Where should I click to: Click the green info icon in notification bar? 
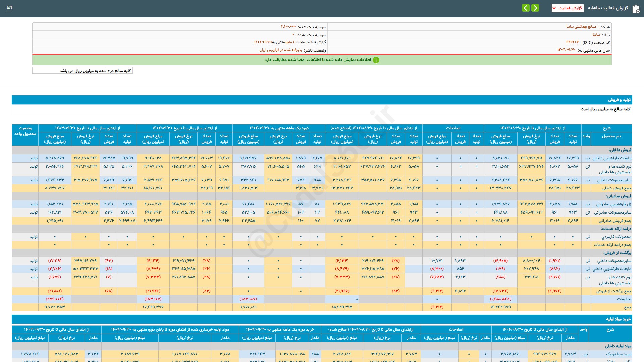pos(376,60)
